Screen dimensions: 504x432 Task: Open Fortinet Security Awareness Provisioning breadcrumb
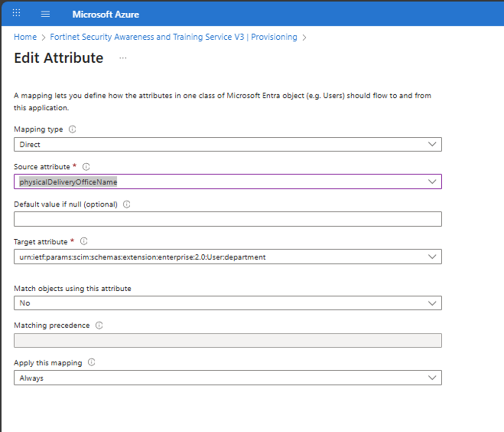[x=173, y=37]
